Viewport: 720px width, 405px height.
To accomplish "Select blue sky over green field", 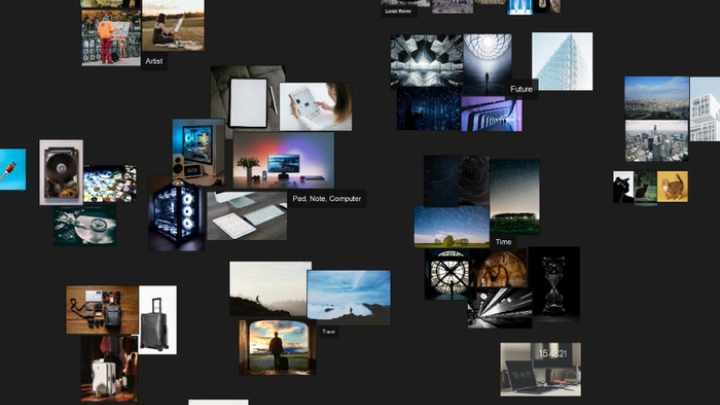I will coord(451,227).
